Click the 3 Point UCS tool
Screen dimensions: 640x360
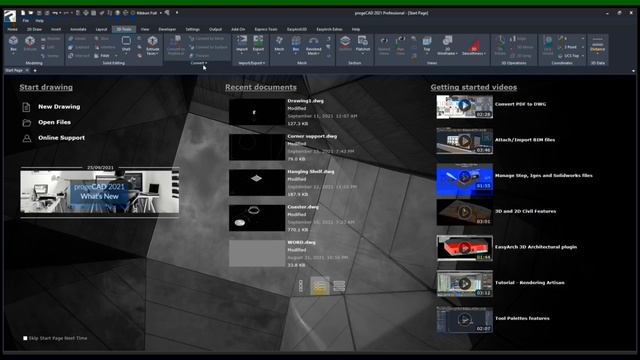569,47
